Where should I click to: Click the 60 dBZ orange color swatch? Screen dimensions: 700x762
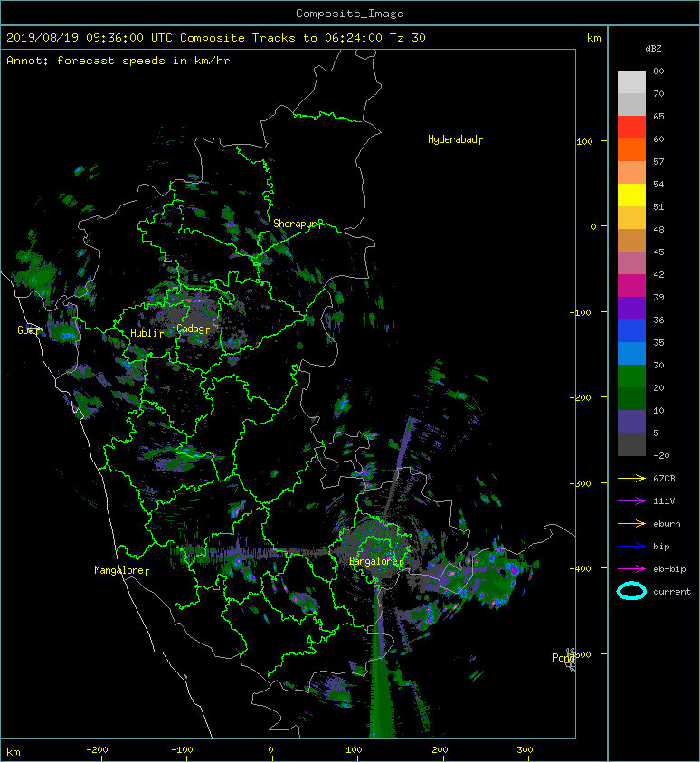(x=631, y=149)
